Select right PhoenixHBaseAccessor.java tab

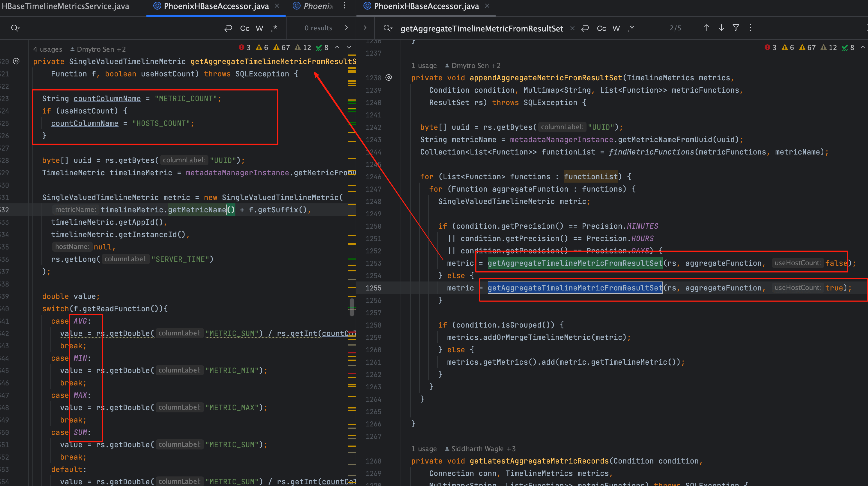426,6
